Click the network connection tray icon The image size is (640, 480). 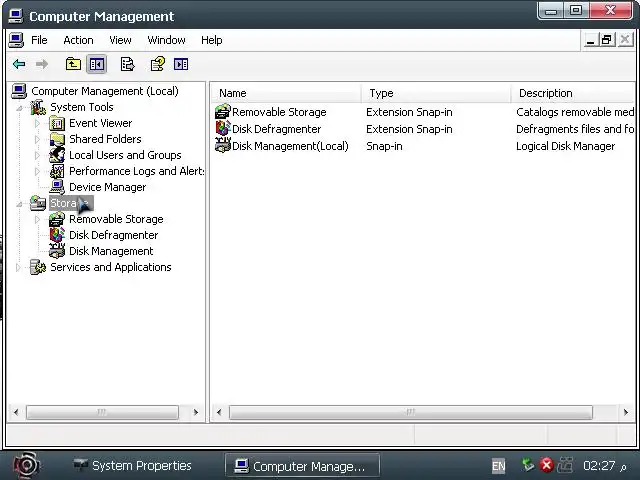[x=566, y=465]
